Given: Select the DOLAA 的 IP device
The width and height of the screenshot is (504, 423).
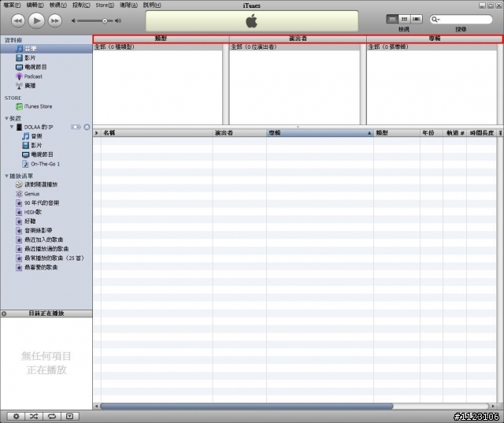Looking at the screenshot, I should pyautogui.click(x=39, y=128).
